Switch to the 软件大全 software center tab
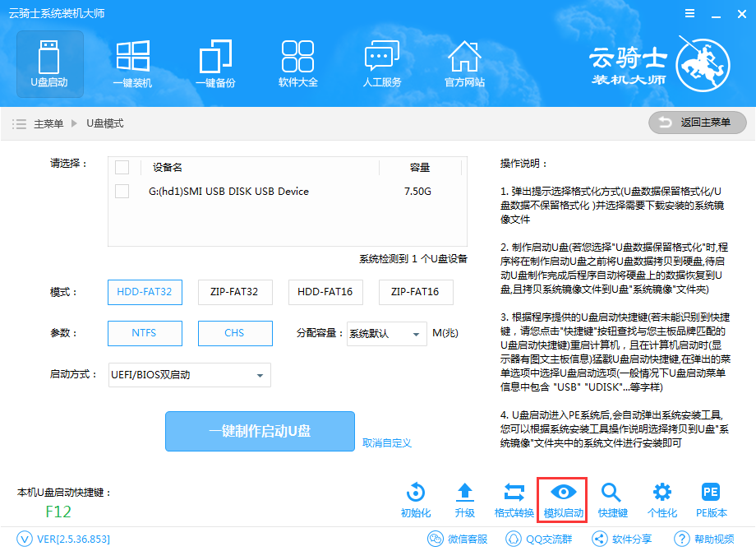 click(297, 63)
